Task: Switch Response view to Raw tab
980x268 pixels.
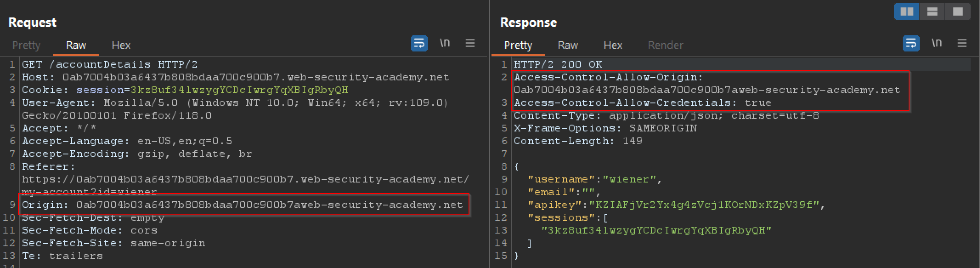Action: (x=568, y=46)
